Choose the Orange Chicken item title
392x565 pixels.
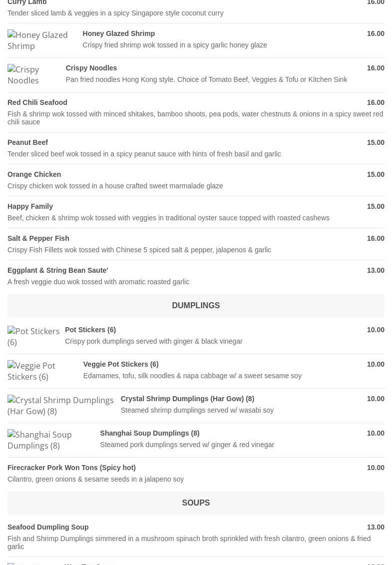tap(34, 174)
